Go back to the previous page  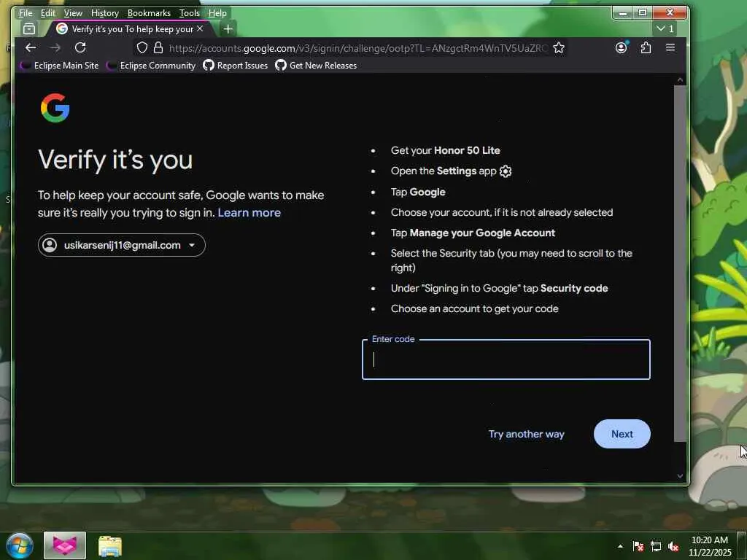[x=31, y=47]
